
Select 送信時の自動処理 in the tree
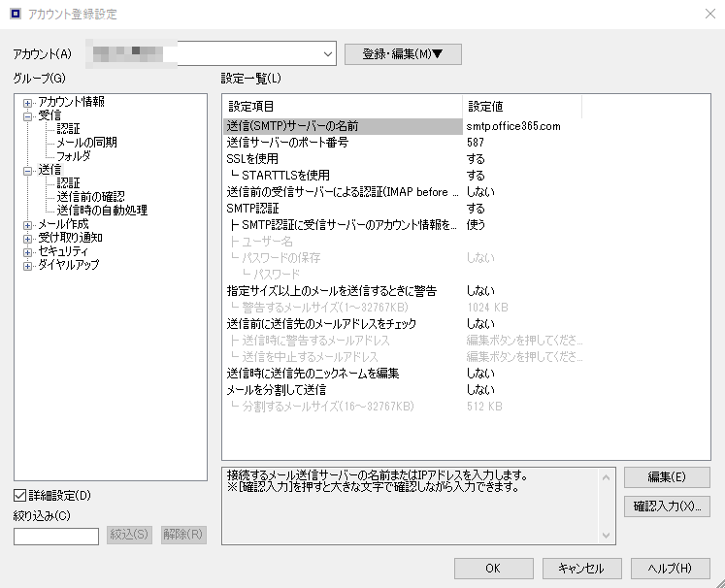[x=102, y=211]
